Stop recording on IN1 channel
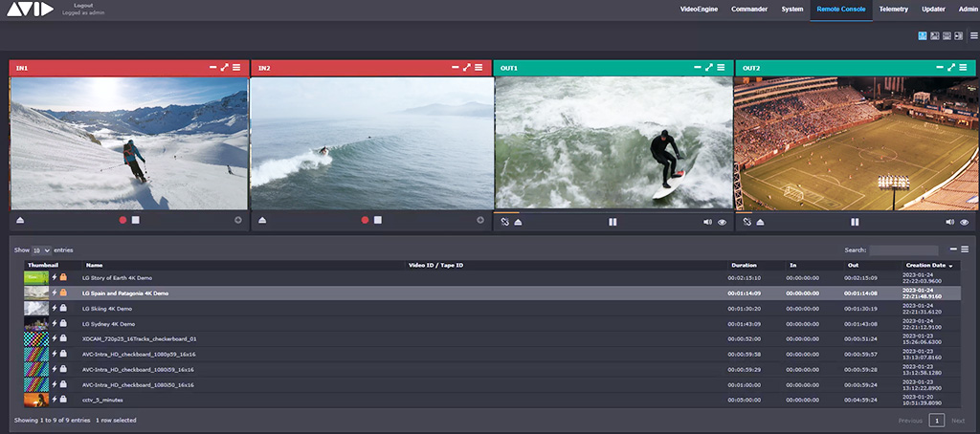 coord(136,221)
